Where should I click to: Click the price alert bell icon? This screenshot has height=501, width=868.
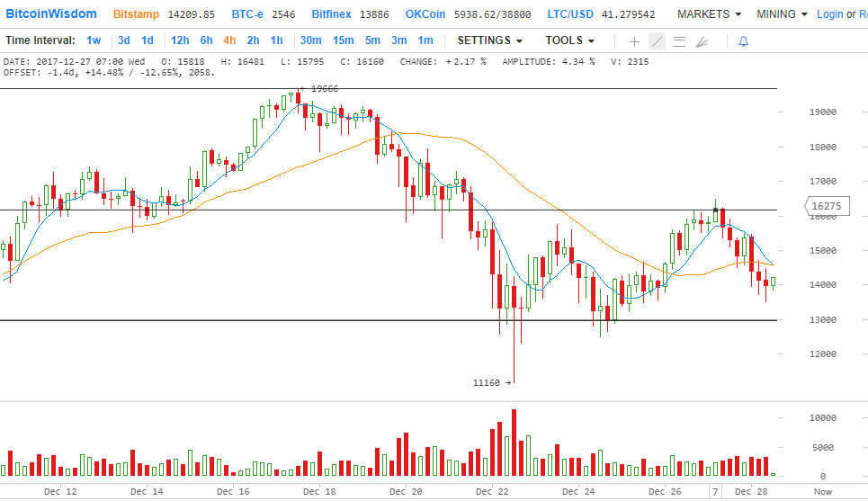743,41
